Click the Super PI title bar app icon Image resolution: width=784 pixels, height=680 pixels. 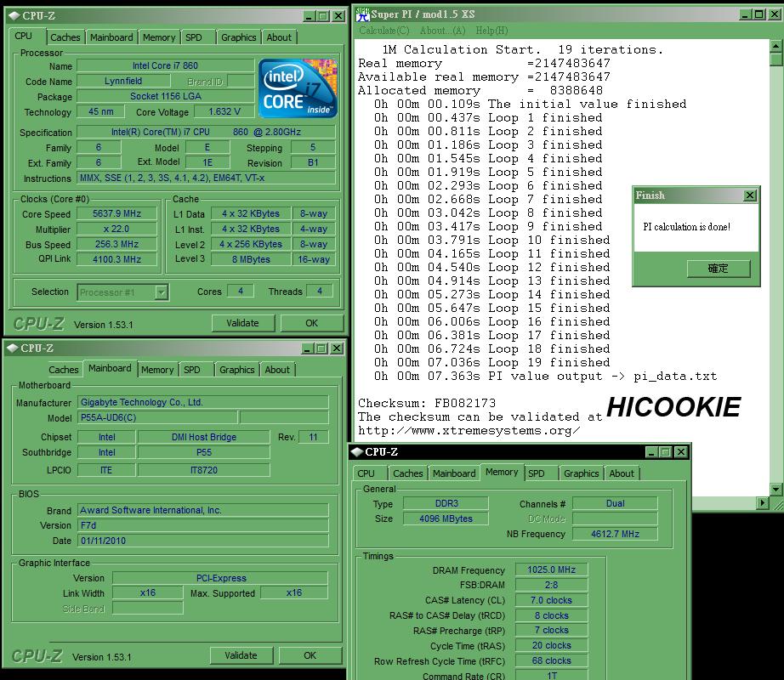[x=362, y=14]
